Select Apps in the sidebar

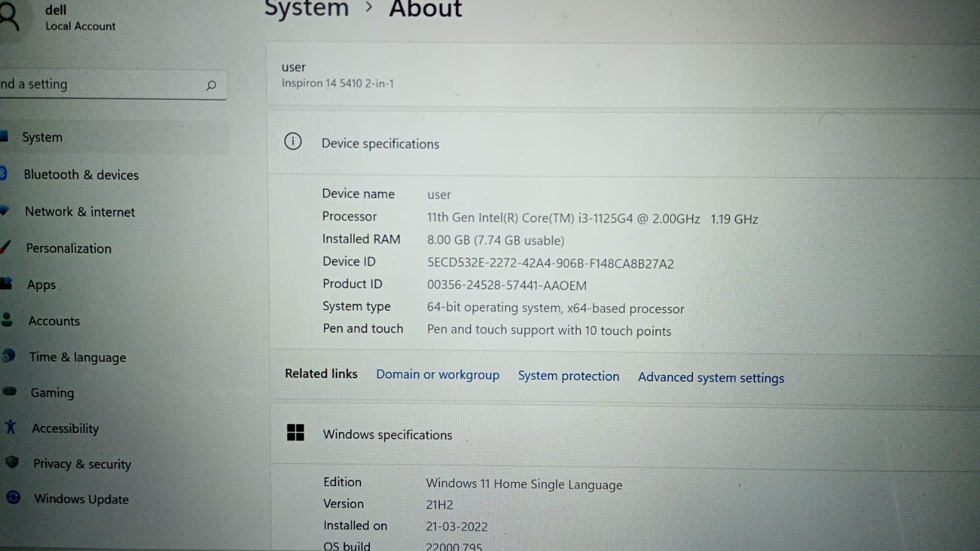41,285
